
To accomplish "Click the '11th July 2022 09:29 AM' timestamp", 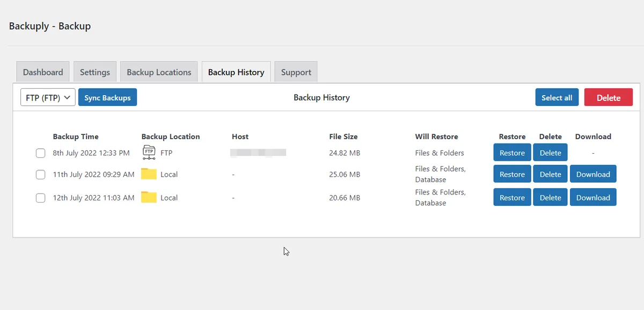I will pos(93,175).
